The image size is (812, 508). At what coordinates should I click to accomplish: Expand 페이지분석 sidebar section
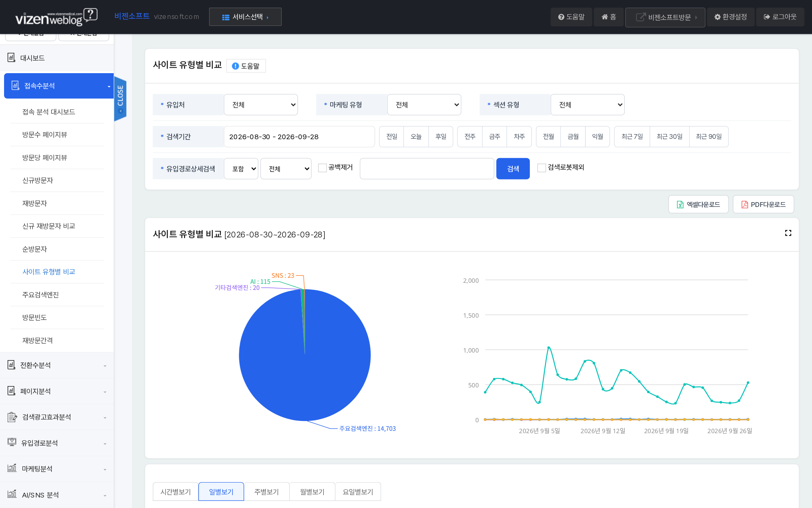tap(57, 391)
